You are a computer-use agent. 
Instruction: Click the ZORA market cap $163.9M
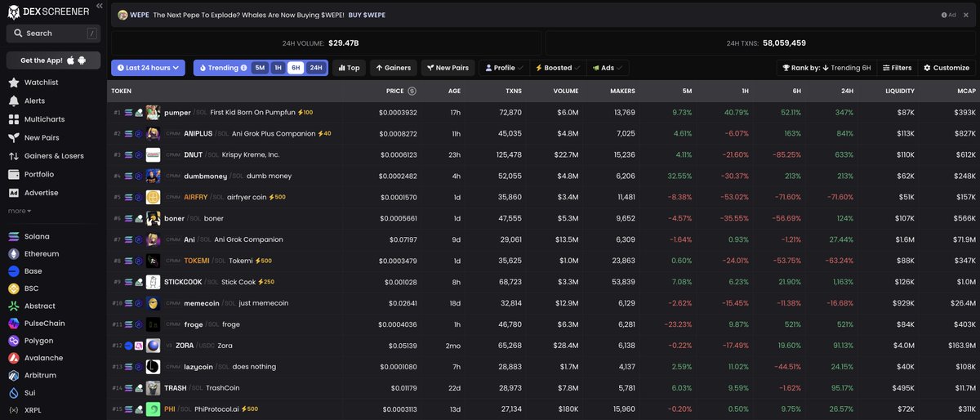(x=960, y=346)
